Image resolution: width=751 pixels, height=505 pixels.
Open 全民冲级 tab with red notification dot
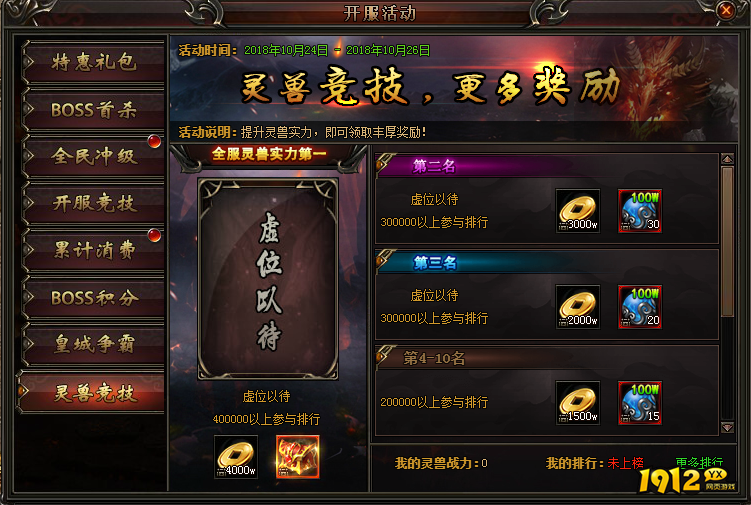93,156
